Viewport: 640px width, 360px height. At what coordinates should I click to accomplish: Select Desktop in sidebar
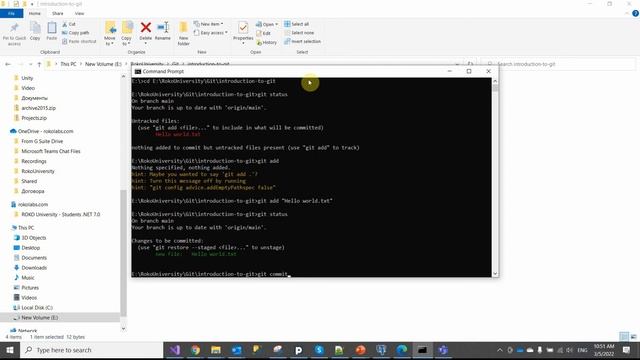click(x=31, y=248)
